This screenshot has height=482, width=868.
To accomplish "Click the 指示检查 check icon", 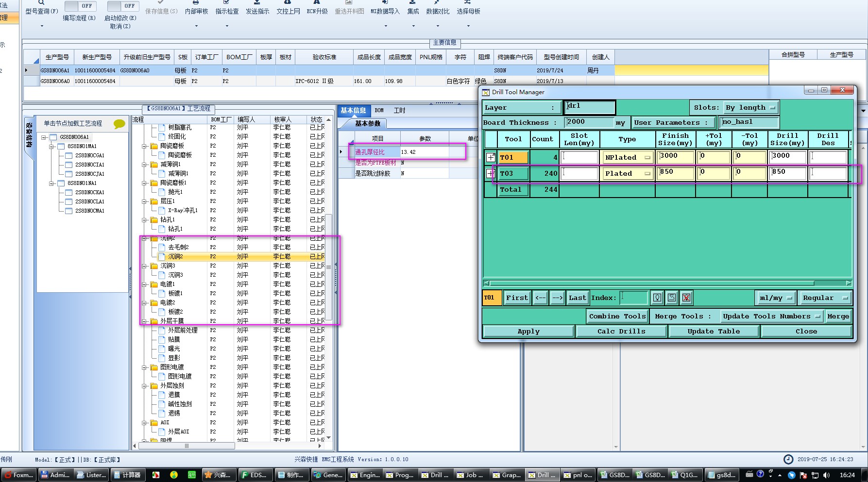I will click(x=227, y=2).
